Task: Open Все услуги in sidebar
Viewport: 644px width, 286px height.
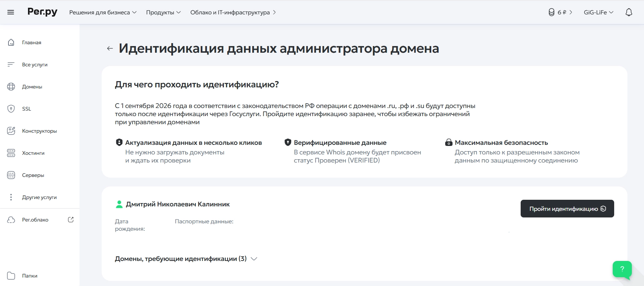Action: coord(35,64)
